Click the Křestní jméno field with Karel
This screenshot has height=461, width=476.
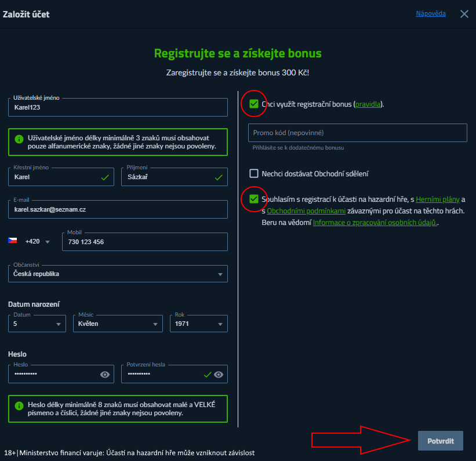[x=61, y=177]
